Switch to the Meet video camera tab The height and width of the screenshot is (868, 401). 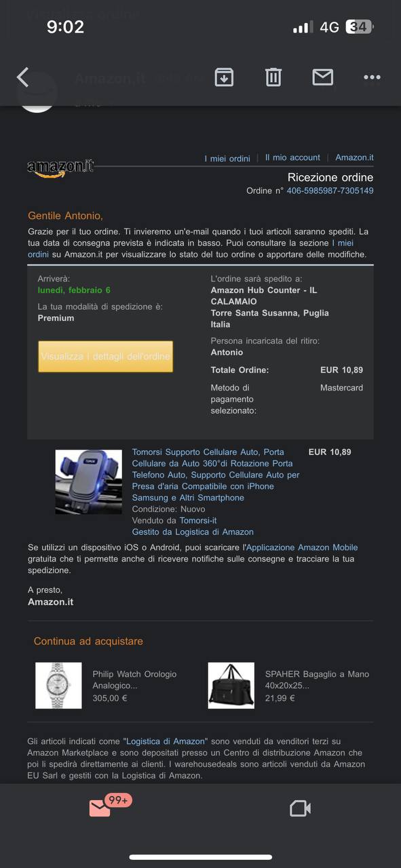coord(300,808)
